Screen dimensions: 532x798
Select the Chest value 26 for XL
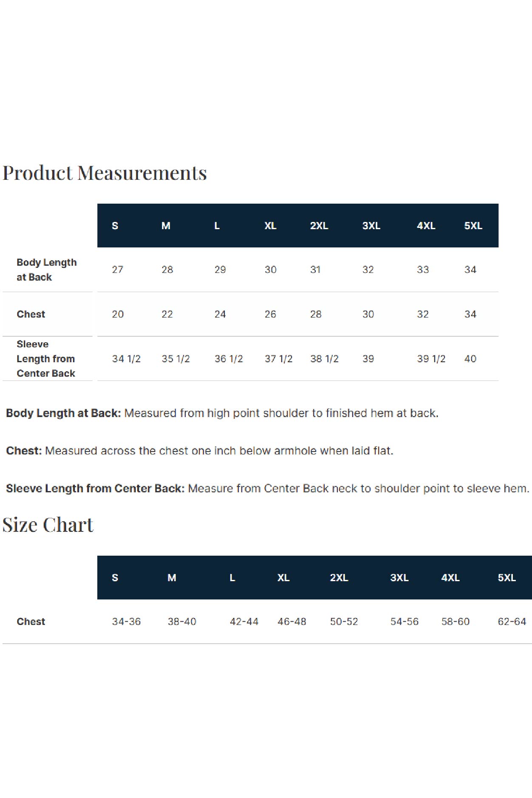click(x=270, y=314)
